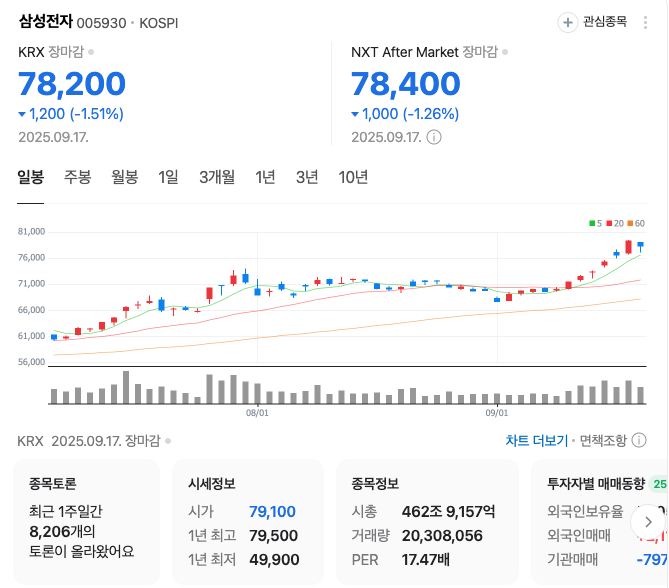Click the NXT change 1,000 (-1.26%)
This screenshot has width=669, height=588.
click(x=405, y=114)
